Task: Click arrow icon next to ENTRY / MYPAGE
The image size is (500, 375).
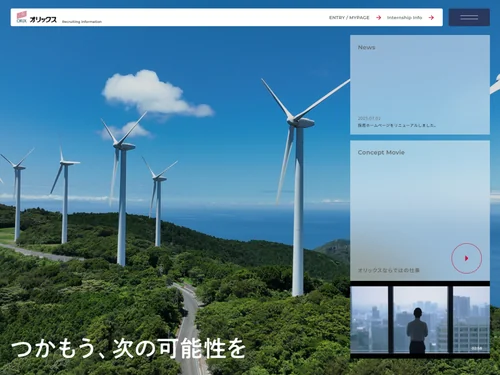Action: 378,17
